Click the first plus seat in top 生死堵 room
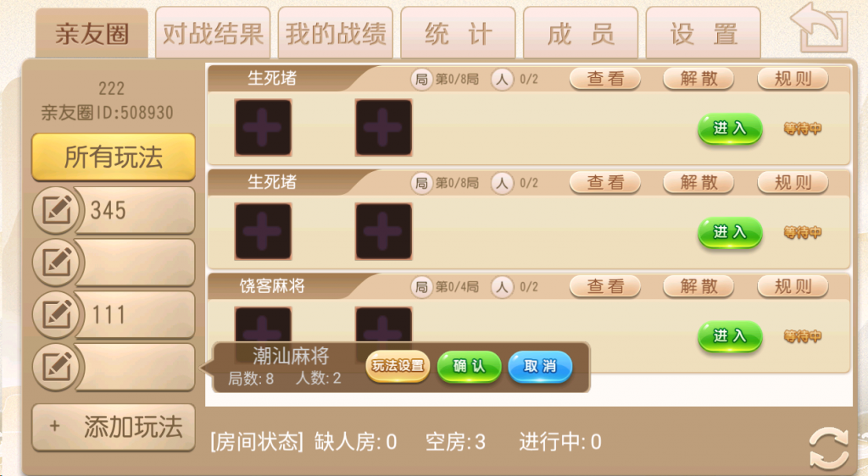Image resolution: width=868 pixels, height=476 pixels. (263, 128)
